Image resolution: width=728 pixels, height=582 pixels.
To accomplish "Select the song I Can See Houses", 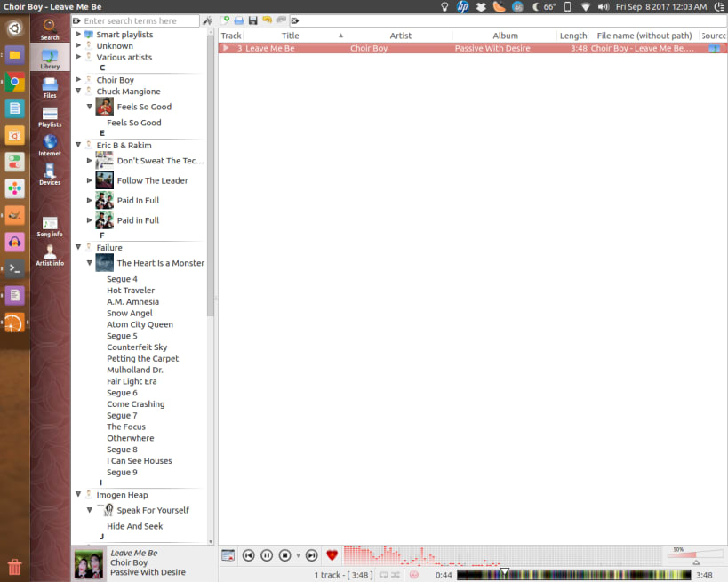I will click(140, 461).
